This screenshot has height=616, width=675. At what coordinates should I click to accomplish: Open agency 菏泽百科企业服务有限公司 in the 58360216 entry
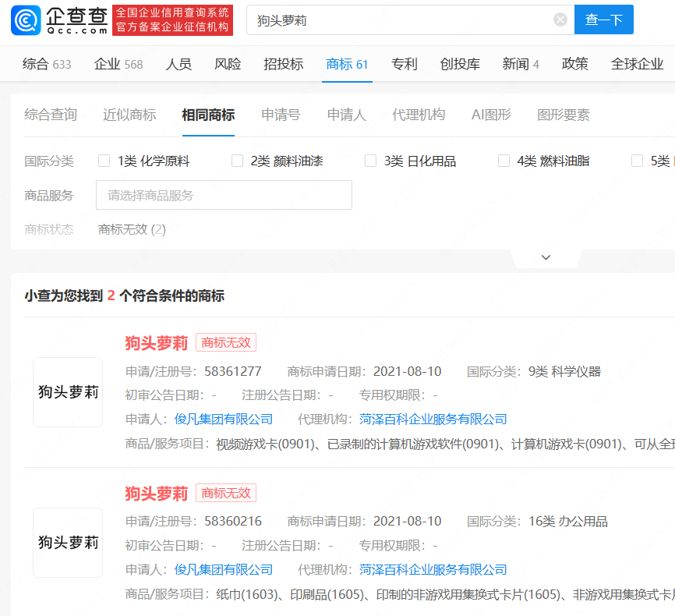433,569
